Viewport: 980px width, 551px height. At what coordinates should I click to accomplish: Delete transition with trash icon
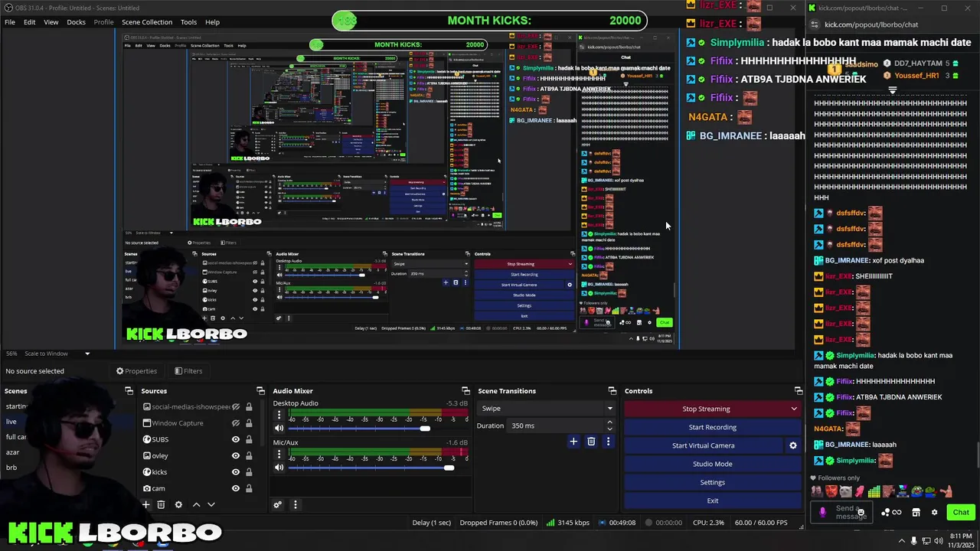(x=591, y=441)
